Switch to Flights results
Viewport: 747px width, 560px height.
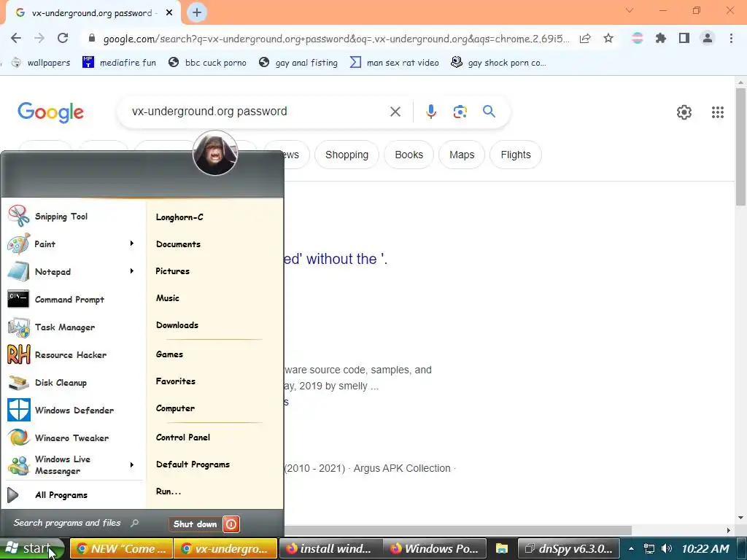516,155
